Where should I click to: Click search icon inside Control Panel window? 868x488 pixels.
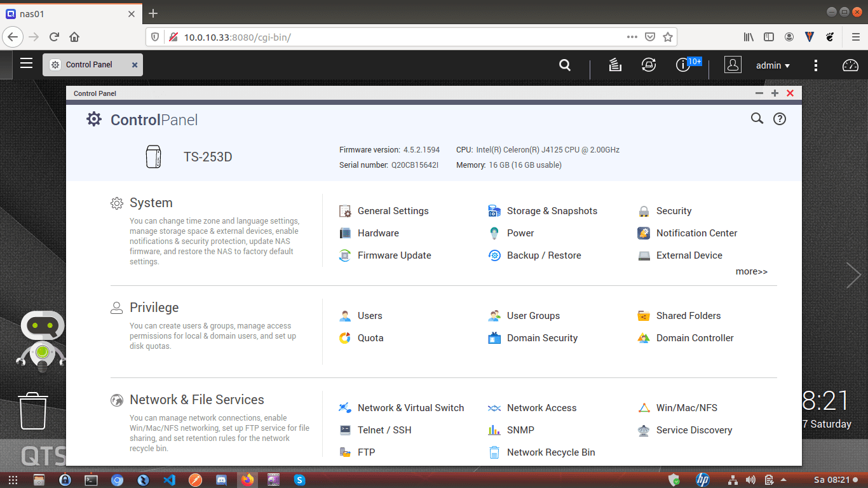pos(757,118)
